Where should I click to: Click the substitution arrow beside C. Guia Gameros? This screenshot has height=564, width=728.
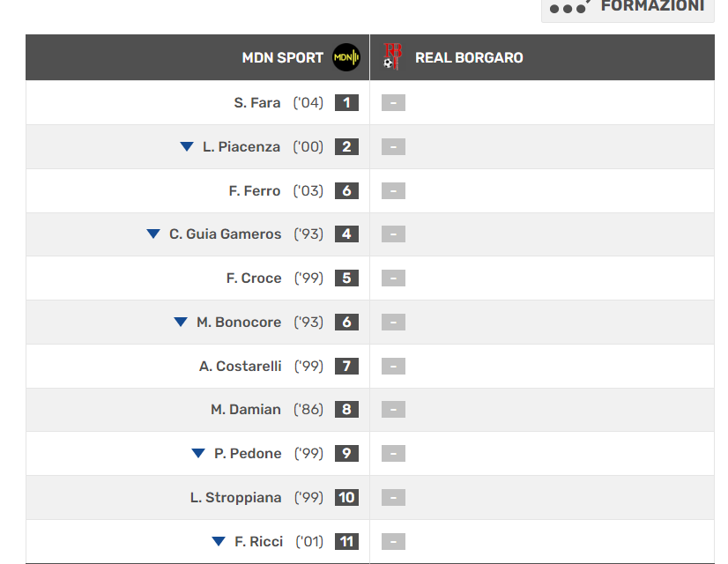[153, 234]
